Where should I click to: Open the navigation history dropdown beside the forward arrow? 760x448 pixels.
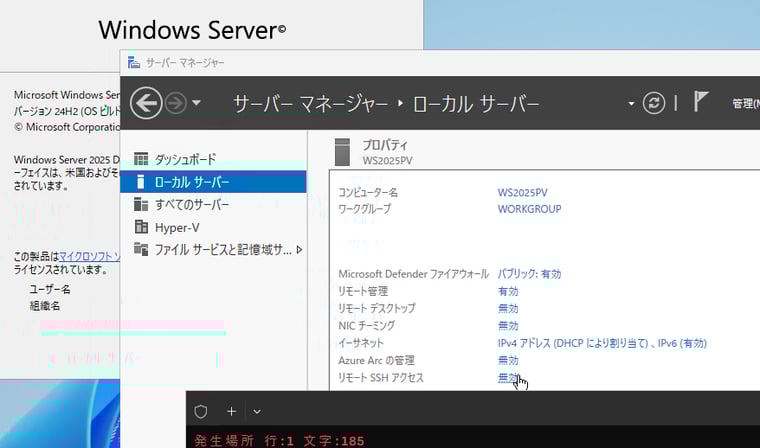(196, 103)
